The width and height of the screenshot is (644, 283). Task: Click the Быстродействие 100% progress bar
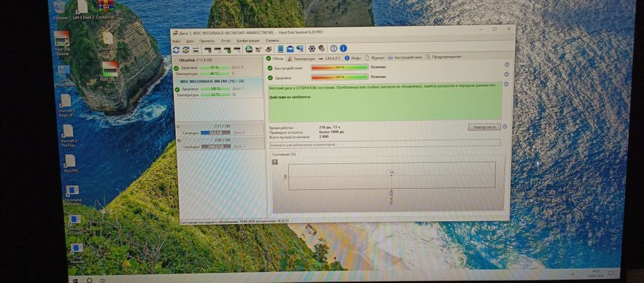pyautogui.click(x=339, y=68)
